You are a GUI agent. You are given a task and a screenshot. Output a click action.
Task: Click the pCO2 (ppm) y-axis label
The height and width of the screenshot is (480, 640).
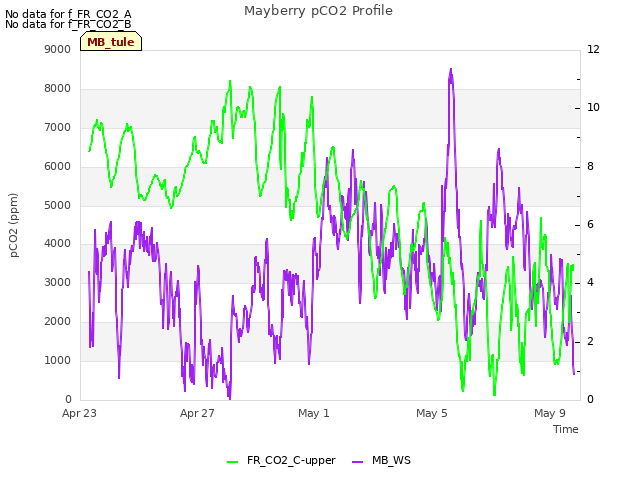coord(14,225)
